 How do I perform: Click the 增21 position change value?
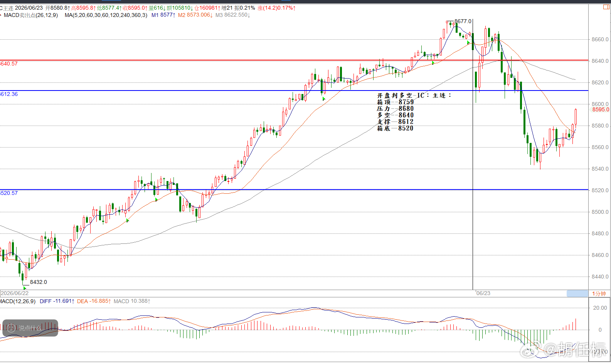point(227,8)
